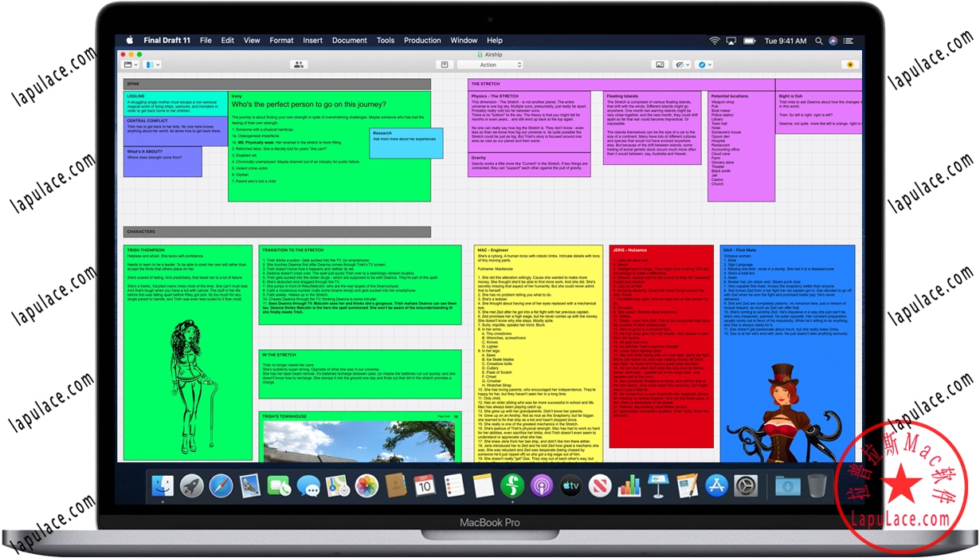This screenshot has width=980, height=558.
Task: Open the Characters toolbar icon
Action: 300,65
